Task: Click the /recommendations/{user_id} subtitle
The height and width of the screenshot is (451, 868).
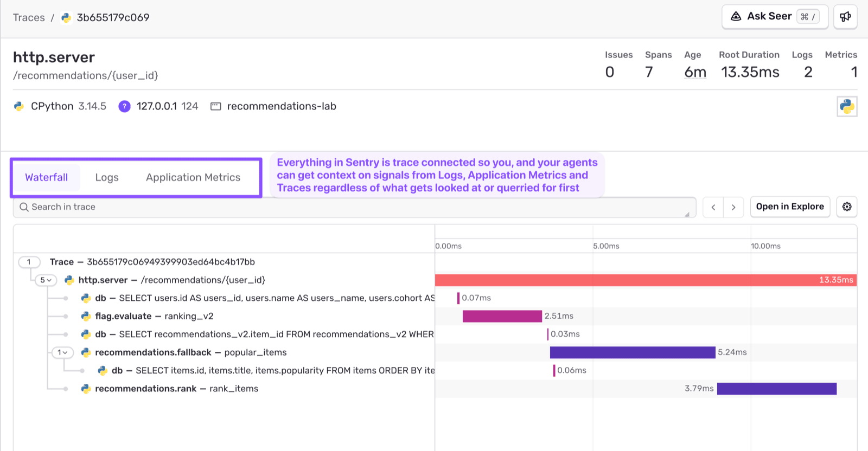Action: tap(86, 75)
